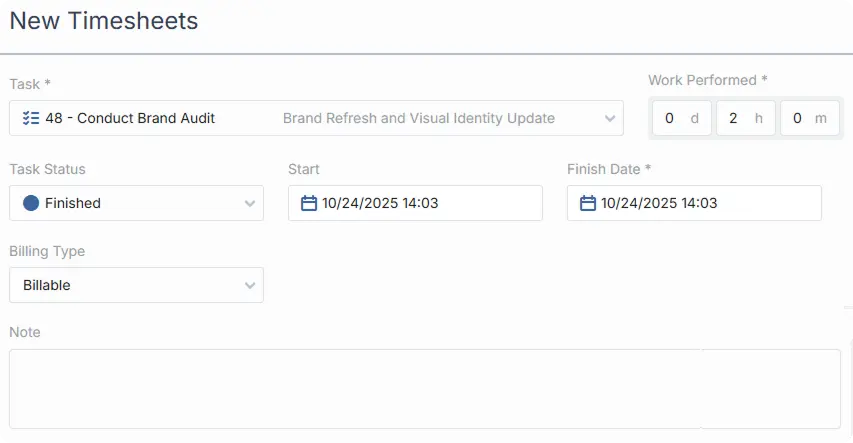
Task: Select the '48 - Conduct Brand Audit' task text
Action: (130, 118)
